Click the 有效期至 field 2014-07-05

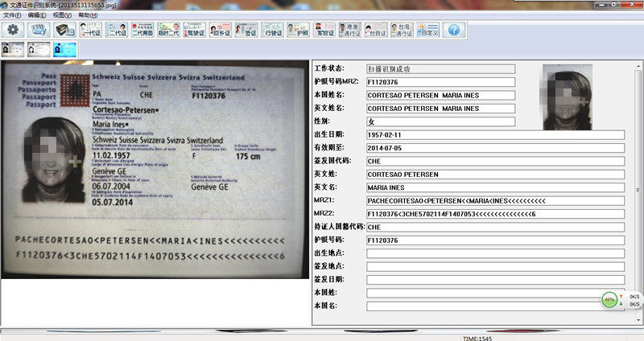pyautogui.click(x=495, y=148)
